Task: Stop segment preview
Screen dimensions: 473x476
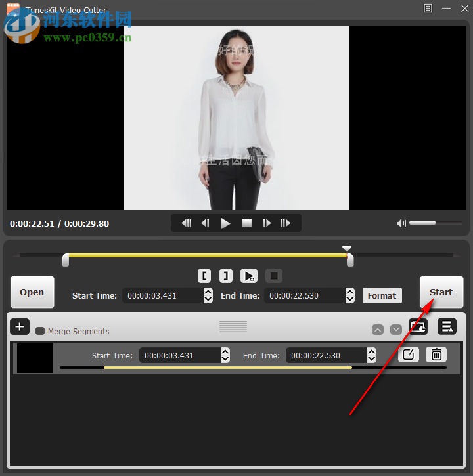Action: click(x=274, y=276)
